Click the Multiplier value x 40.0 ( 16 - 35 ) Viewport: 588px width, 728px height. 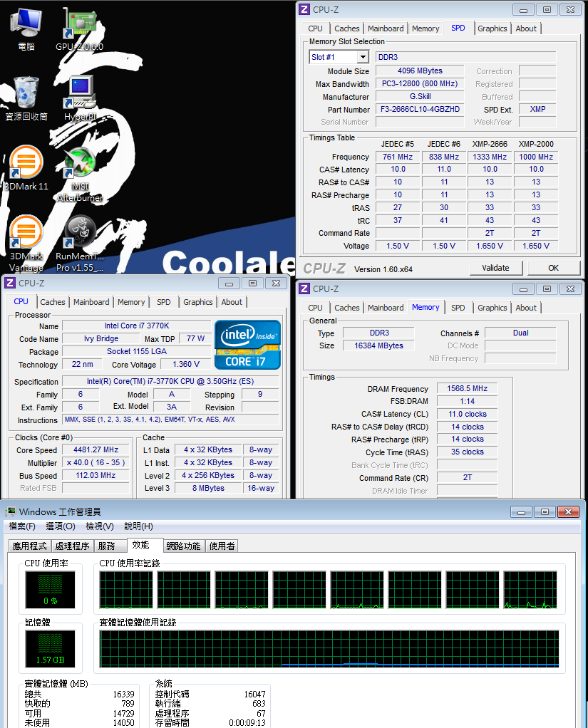(96, 462)
